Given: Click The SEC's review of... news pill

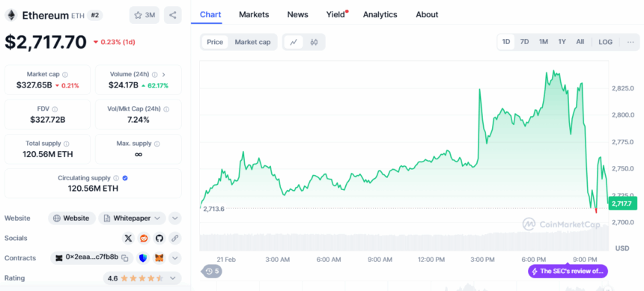Looking at the screenshot, I should click(568, 272).
